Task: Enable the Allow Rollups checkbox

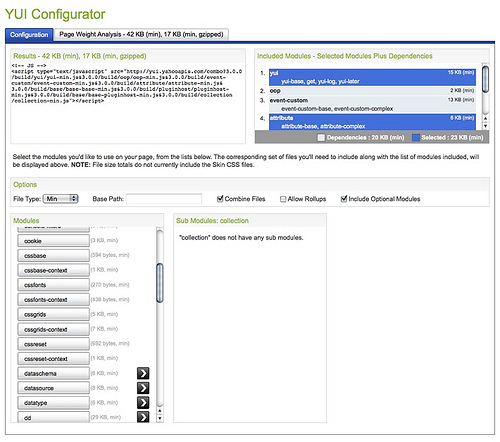Action: [283, 199]
